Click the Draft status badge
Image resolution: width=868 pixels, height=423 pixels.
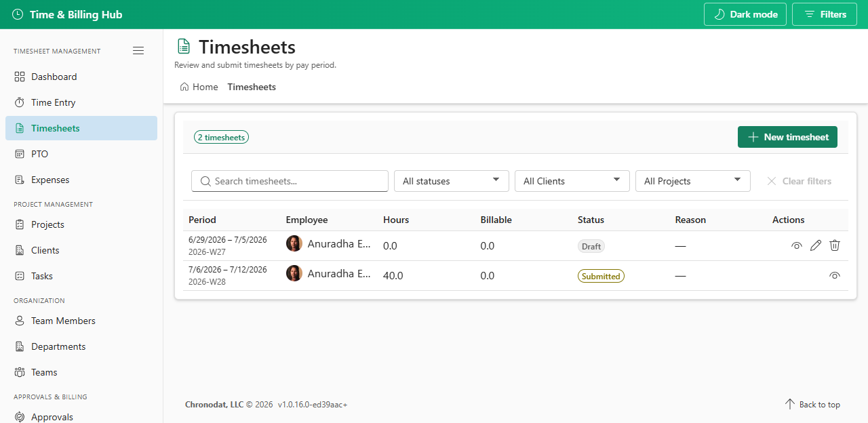coord(591,246)
